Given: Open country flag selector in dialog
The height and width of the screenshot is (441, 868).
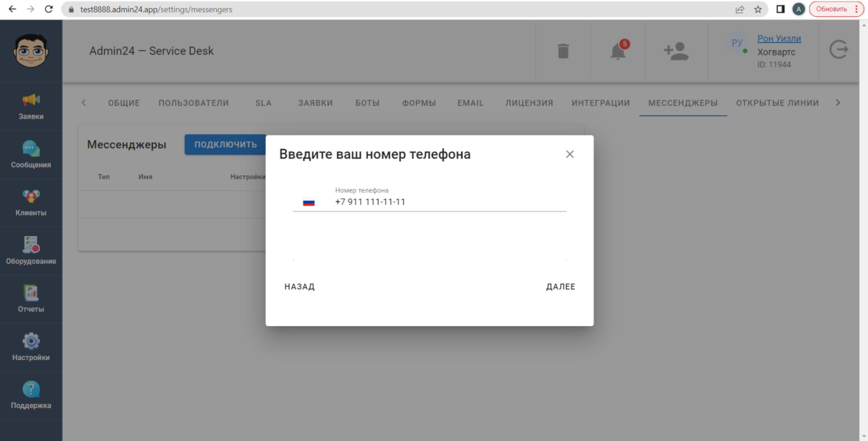Looking at the screenshot, I should coord(309,202).
